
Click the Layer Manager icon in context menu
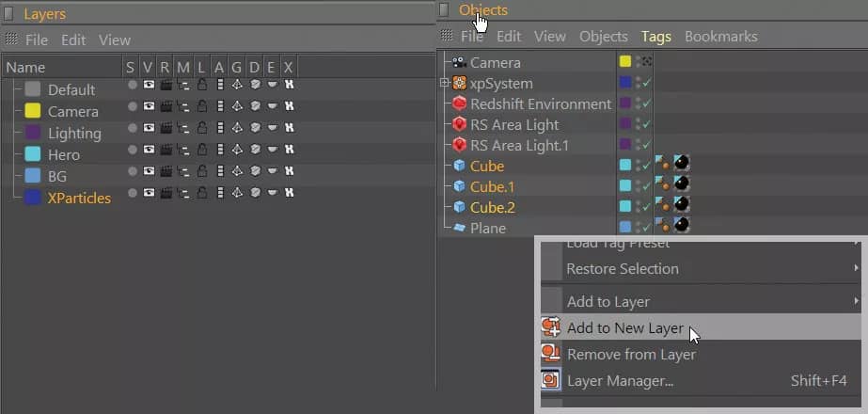[x=551, y=381]
